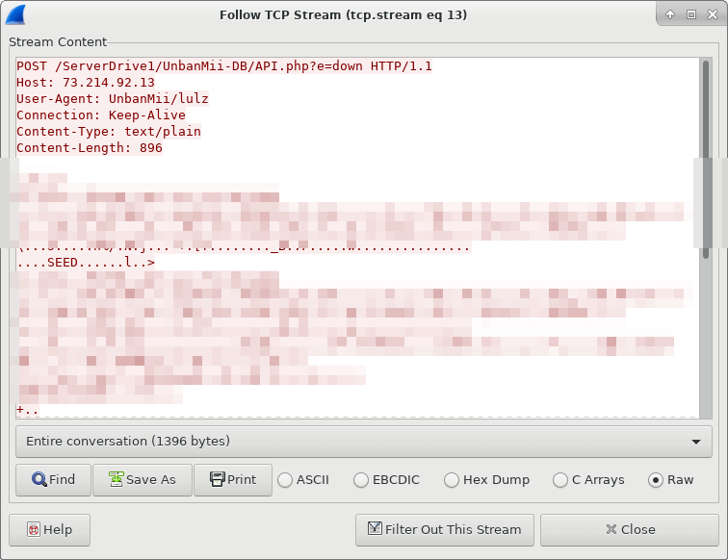Screen dimensions: 728x560
Task: Print the stream content
Action: point(232,479)
